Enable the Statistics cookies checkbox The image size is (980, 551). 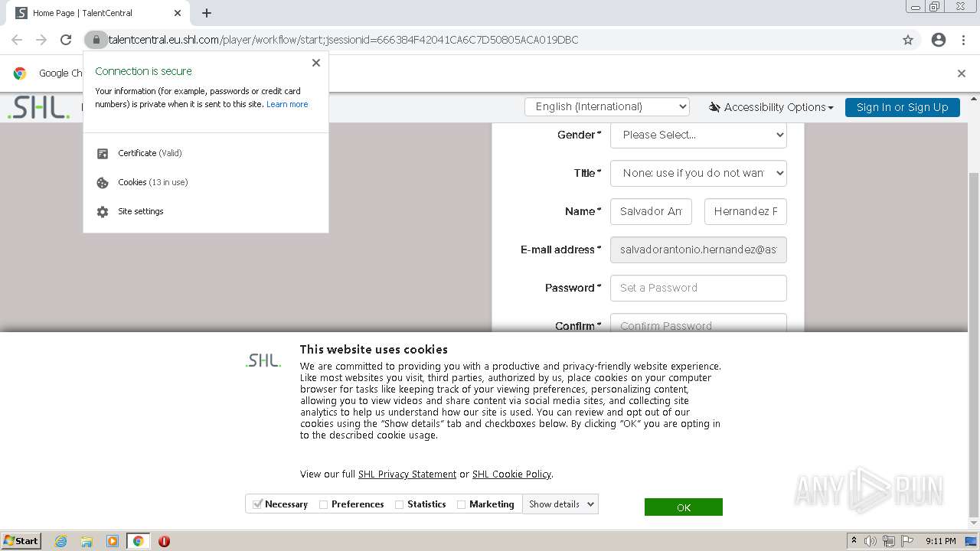point(399,504)
